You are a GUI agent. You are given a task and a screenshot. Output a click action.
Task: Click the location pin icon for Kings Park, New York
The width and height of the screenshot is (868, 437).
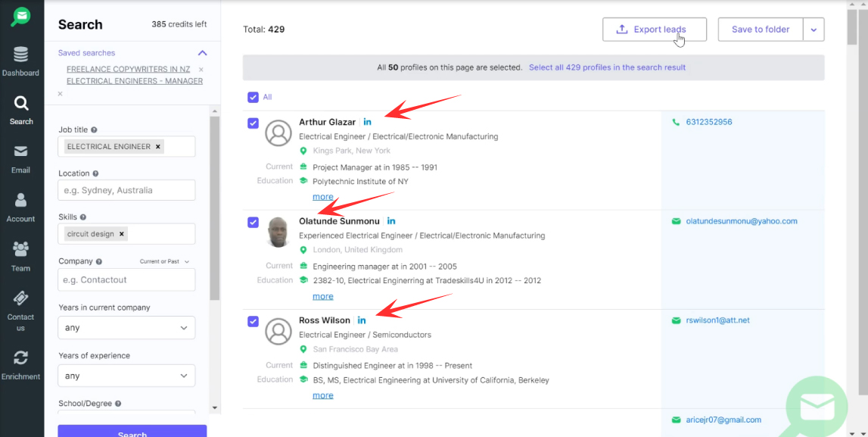tap(303, 151)
